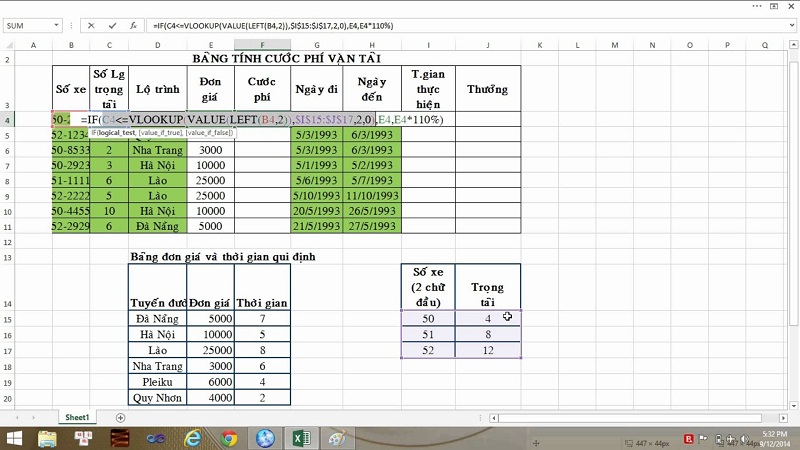Select the Đơn giá cell 3000 in row 6
Screen dimensions: 800x450
pos(211,150)
